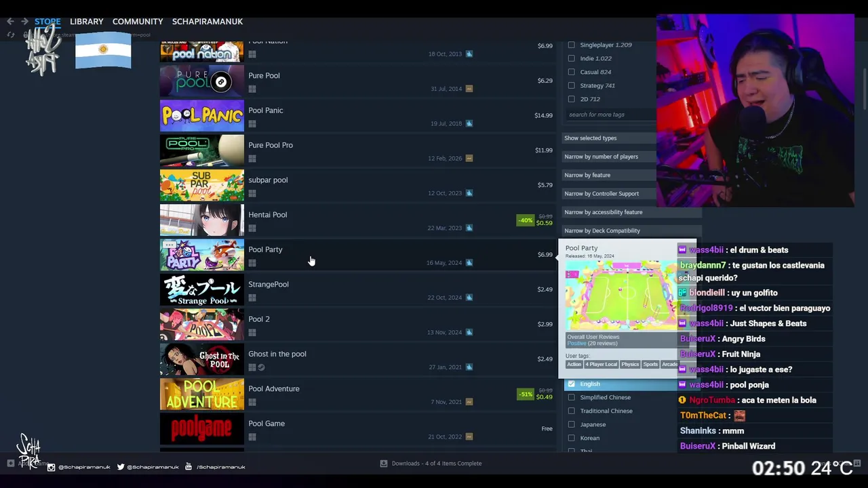
Task: Enable the Indie tag checkbox
Action: click(x=572, y=58)
